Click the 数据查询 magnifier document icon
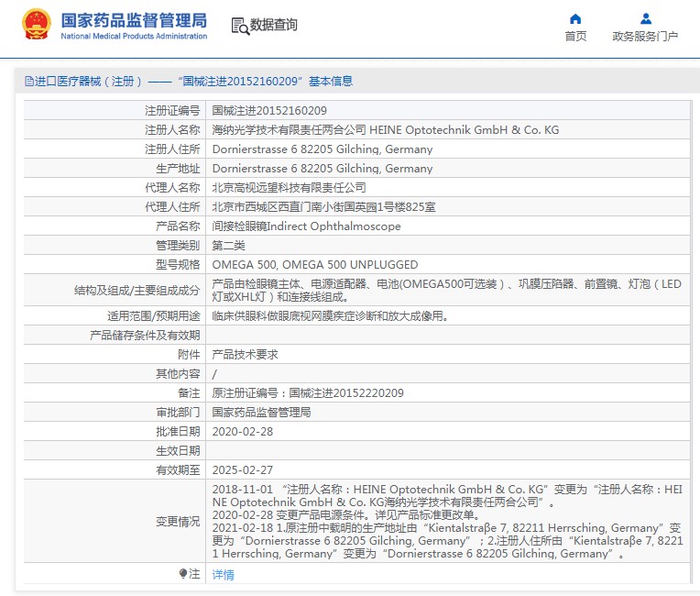This screenshot has width=700, height=596. click(x=239, y=26)
